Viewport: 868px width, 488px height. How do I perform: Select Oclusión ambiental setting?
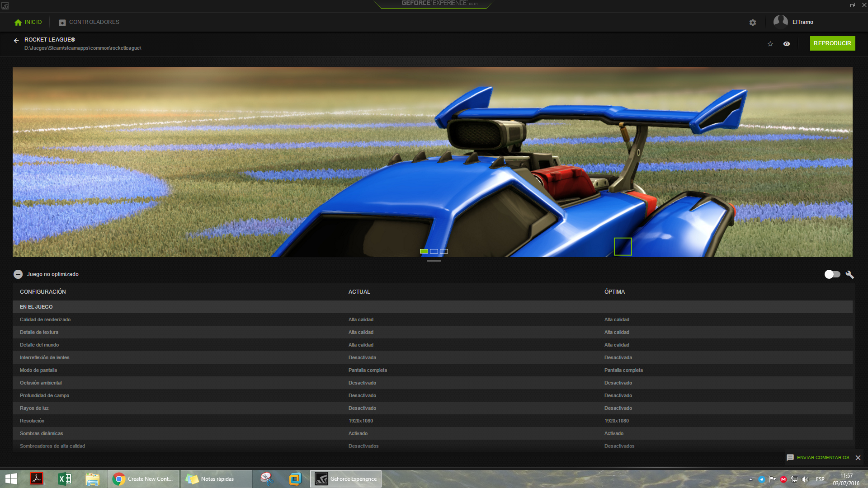(x=433, y=383)
